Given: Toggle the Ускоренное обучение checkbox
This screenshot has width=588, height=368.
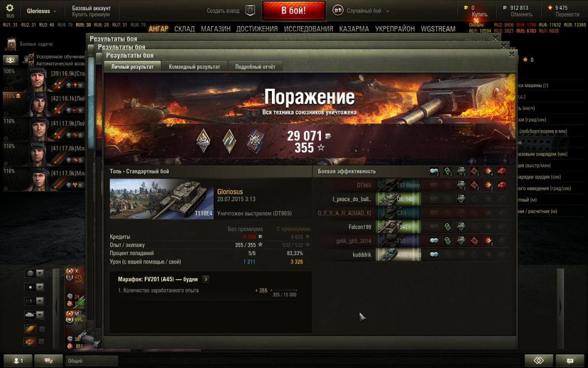Looking at the screenshot, I should coord(31,57).
